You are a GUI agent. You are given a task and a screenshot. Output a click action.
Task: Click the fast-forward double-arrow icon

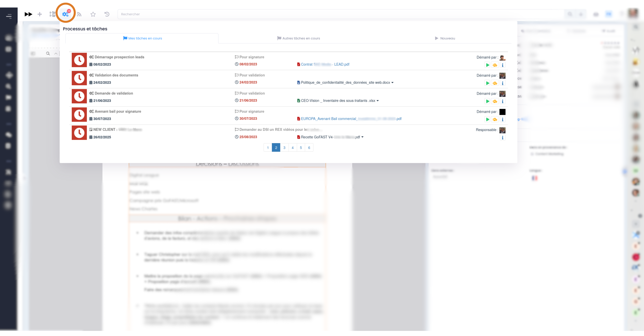point(28,14)
